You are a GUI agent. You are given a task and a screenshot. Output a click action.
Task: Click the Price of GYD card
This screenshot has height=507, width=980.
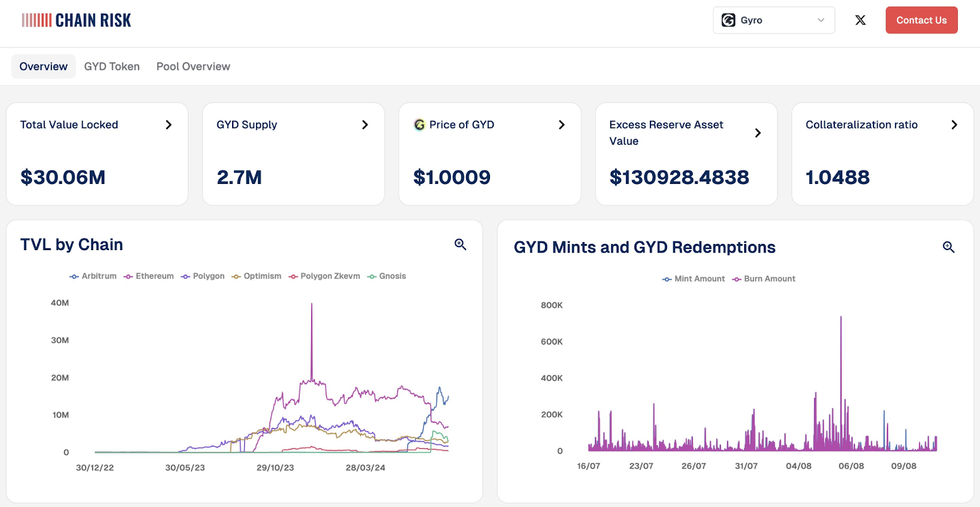(x=490, y=154)
